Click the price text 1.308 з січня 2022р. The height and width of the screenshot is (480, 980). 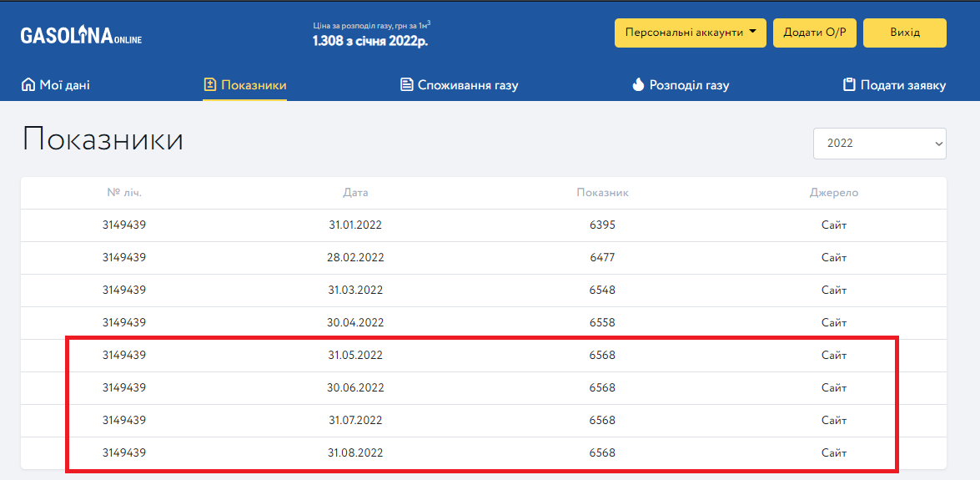coord(370,41)
